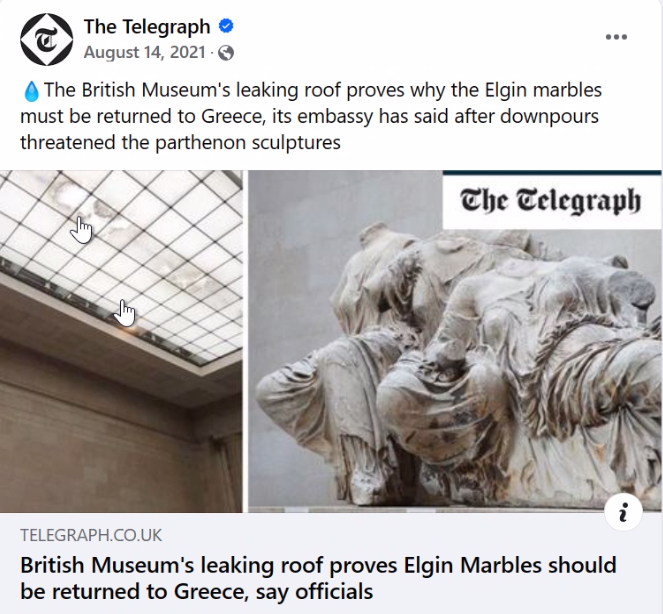Open The Telegraph profile picture
Image resolution: width=663 pixels, height=614 pixels.
pos(47,39)
